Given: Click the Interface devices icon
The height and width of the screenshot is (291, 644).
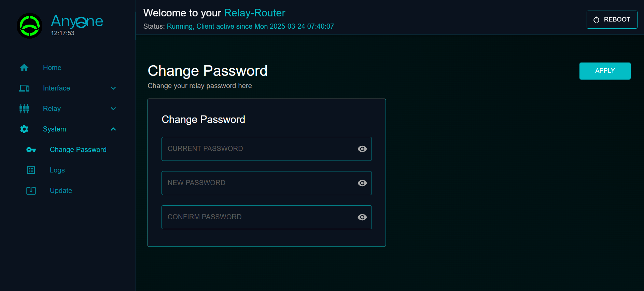Looking at the screenshot, I should point(24,88).
